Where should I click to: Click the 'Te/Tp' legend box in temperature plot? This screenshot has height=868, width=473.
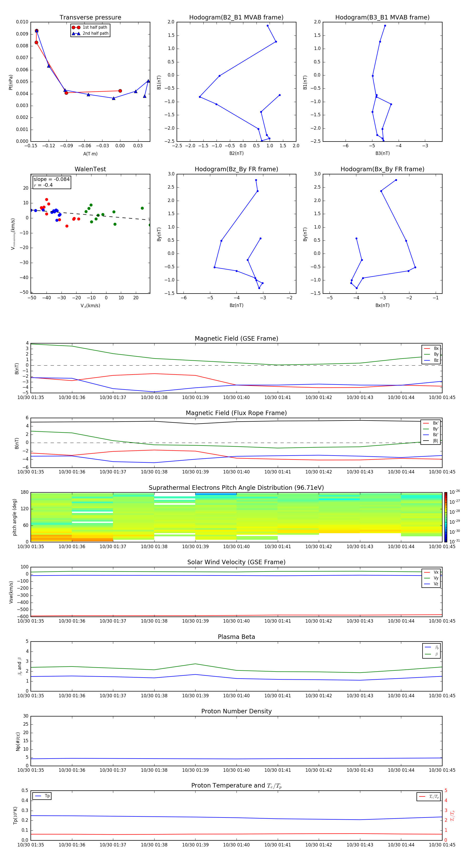tap(428, 796)
